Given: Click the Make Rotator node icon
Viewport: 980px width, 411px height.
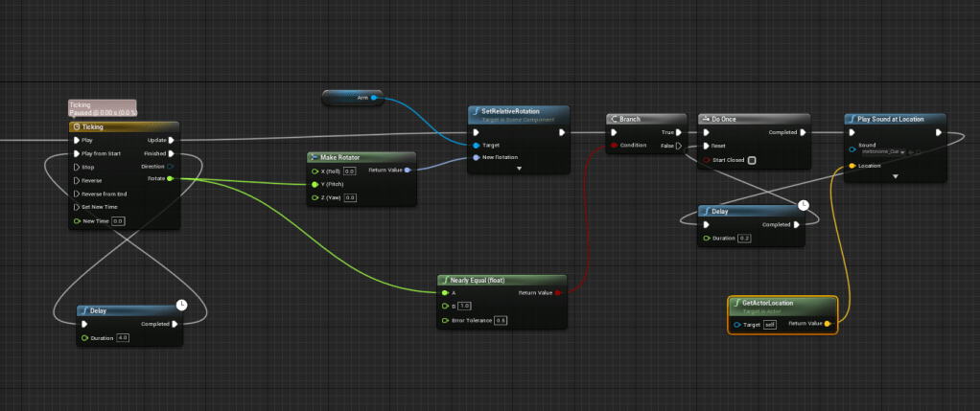Looking at the screenshot, I should pyautogui.click(x=314, y=157).
